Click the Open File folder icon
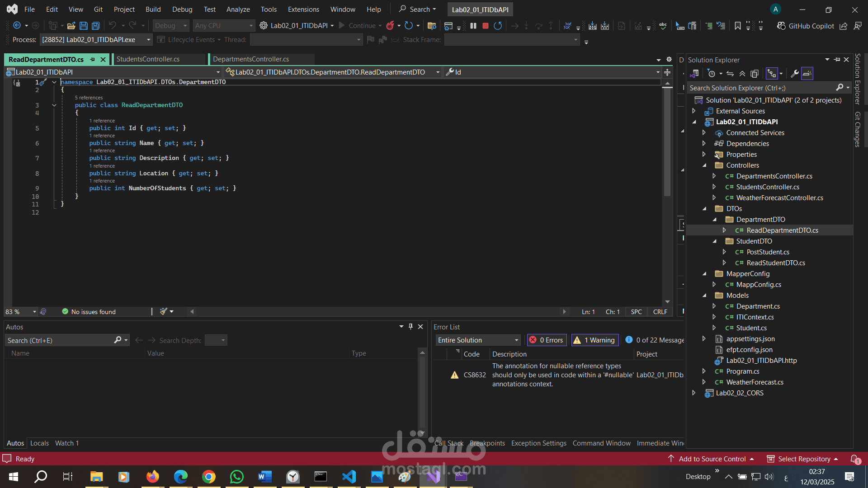 pos(71,26)
